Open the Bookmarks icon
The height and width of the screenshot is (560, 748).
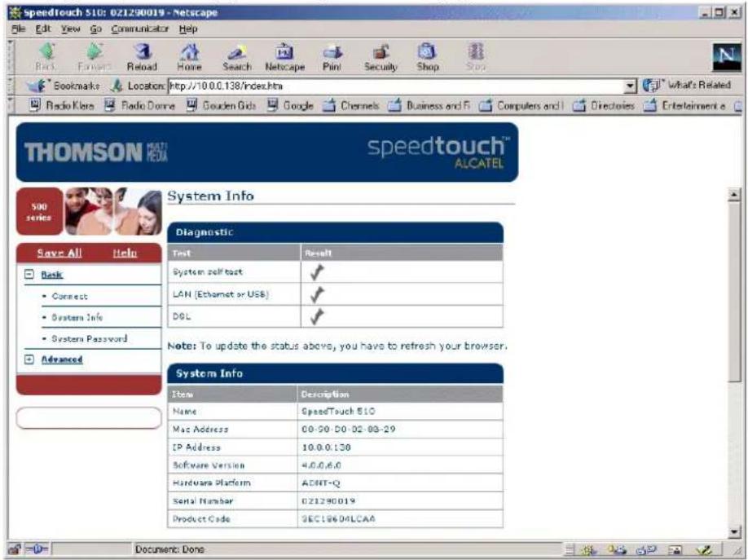[x=35, y=86]
